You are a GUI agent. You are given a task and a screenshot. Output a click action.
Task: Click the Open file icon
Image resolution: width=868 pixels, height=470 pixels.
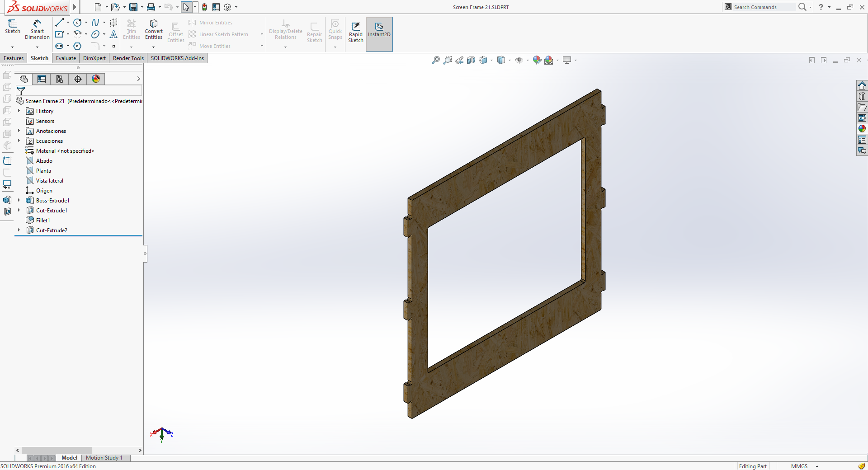pos(115,7)
